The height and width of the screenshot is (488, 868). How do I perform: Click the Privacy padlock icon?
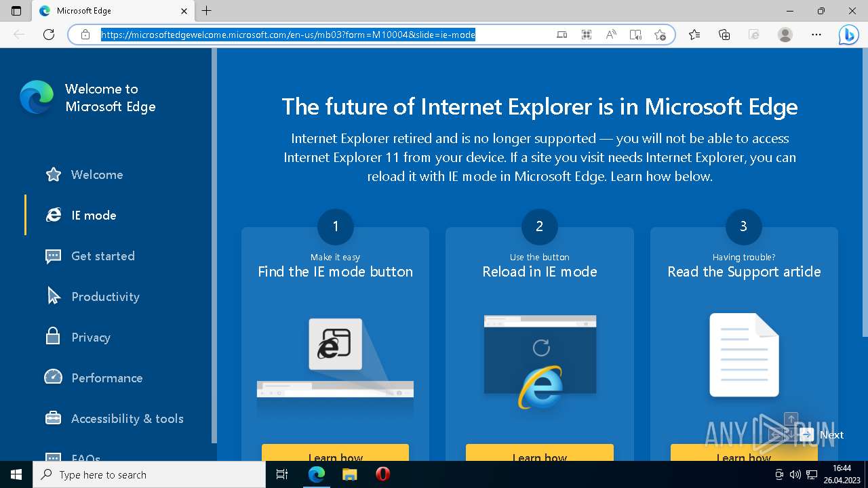coord(53,336)
